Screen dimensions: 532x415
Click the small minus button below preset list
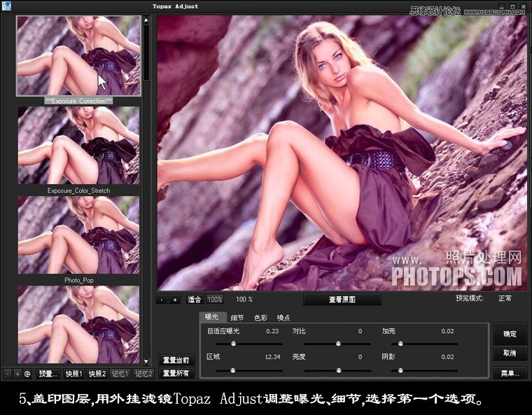pyautogui.click(x=8, y=374)
